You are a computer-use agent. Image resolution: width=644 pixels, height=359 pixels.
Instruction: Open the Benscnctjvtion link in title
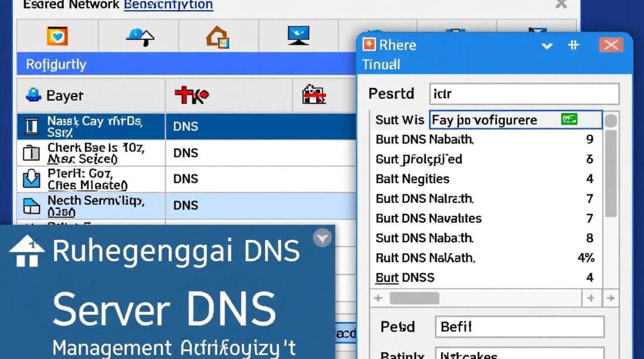[168, 5]
